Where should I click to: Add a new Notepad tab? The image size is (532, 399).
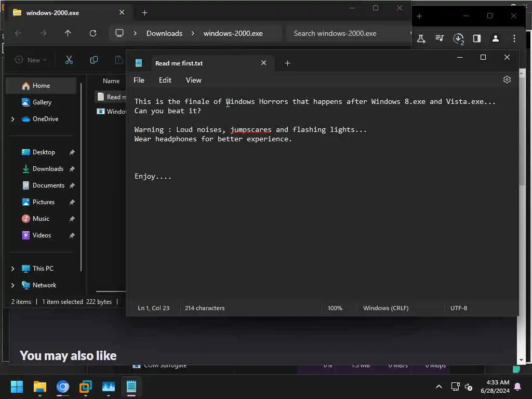click(x=287, y=63)
